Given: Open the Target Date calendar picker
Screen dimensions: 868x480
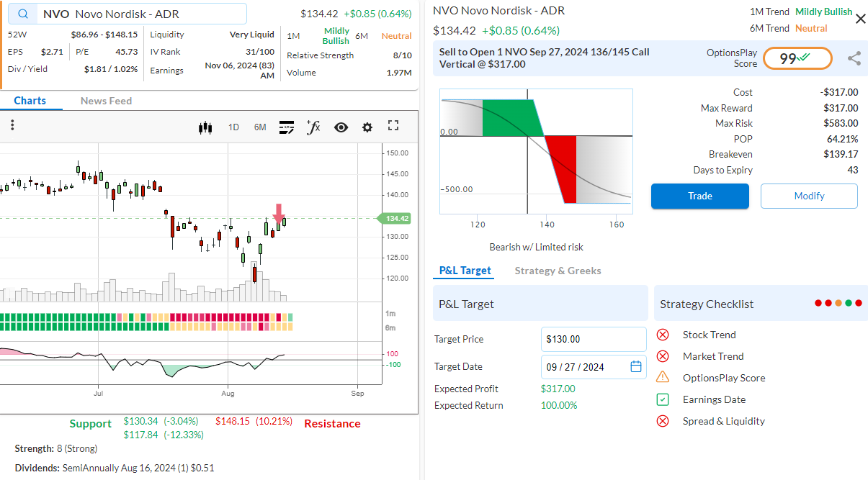Looking at the screenshot, I should 636,366.
